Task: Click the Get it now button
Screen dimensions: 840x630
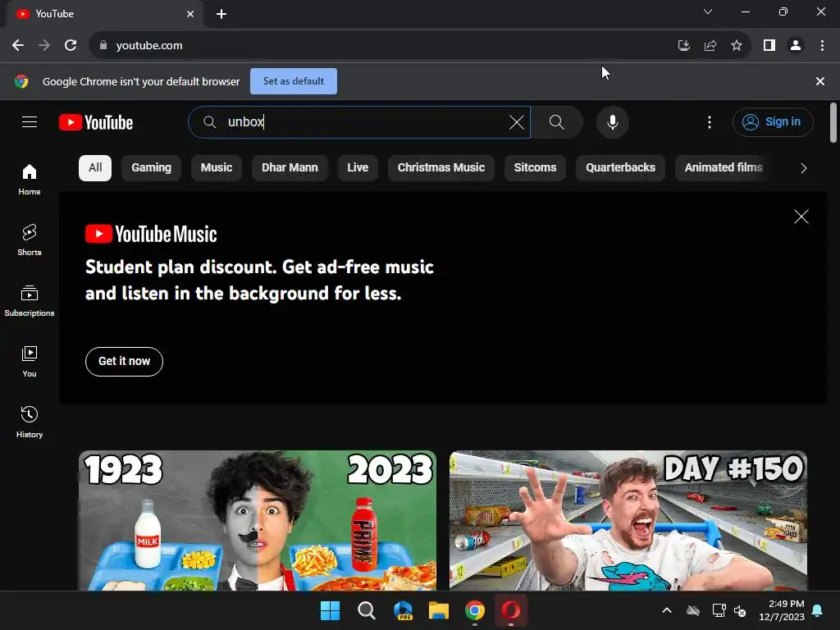Action: point(125,362)
